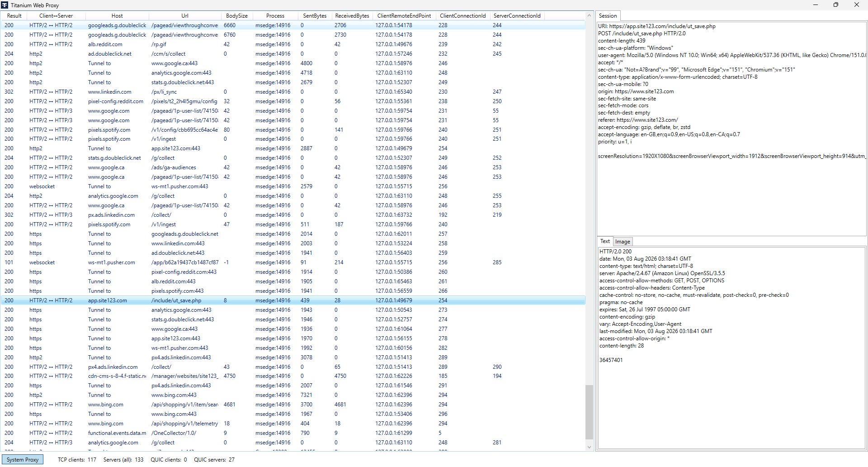The width and height of the screenshot is (868, 467).
Task: Select the www.google.ca /ads/ga-audiences row
Action: [293, 167]
